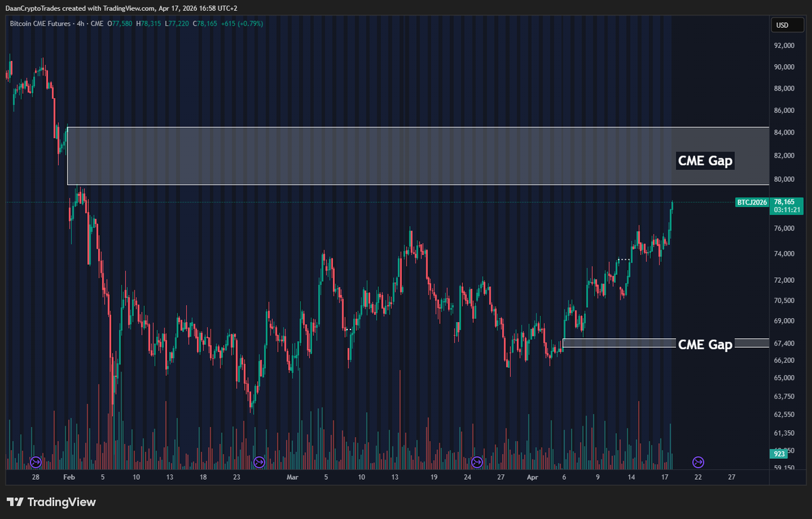Select the upper CME Gap text label
The height and width of the screenshot is (519, 812).
[x=704, y=160]
